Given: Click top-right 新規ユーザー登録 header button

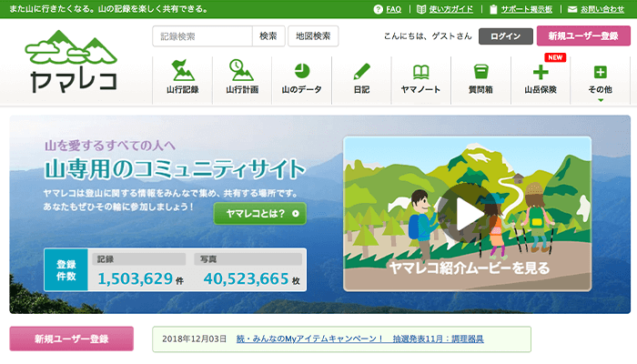Looking at the screenshot, I should point(583,35).
